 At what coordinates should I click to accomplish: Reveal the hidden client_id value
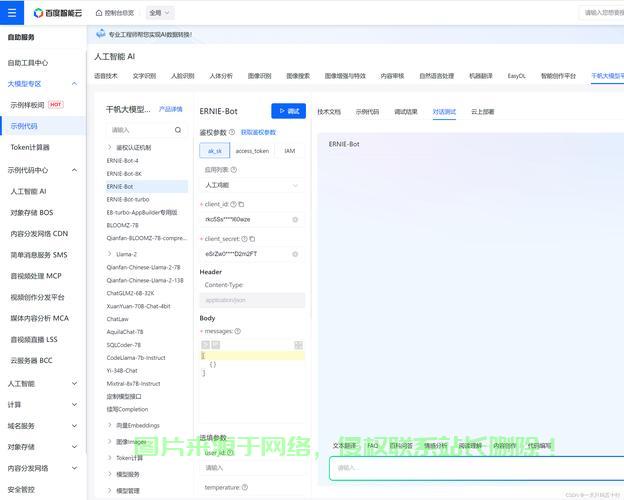point(295,219)
